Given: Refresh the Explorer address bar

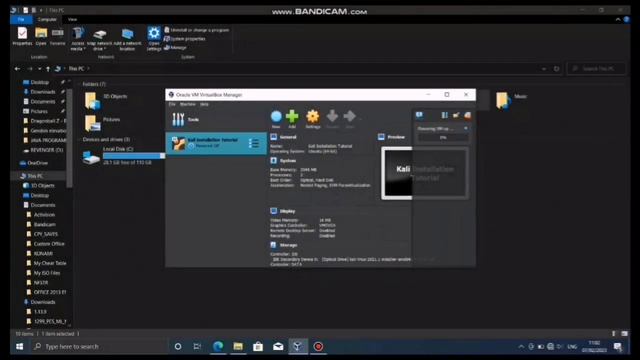Looking at the screenshot, I should coord(556,69).
